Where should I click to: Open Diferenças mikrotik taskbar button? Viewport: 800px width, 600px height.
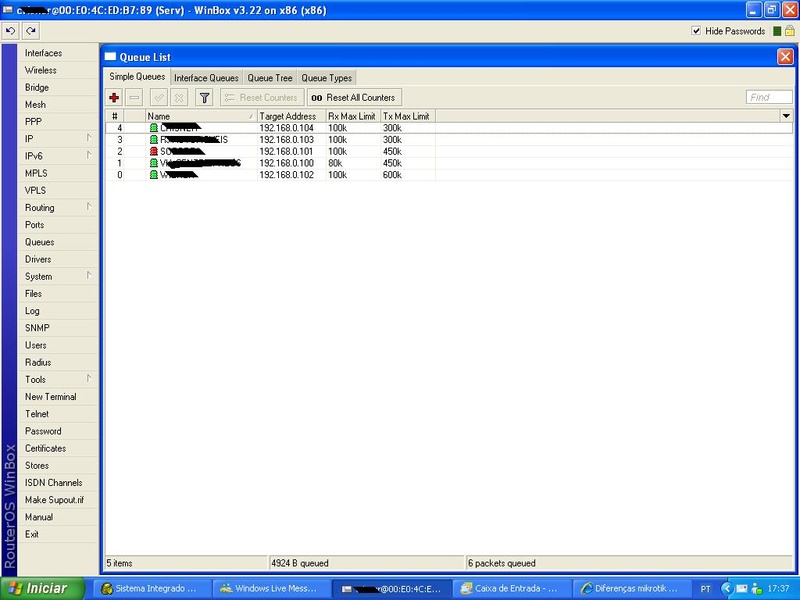tap(631, 588)
